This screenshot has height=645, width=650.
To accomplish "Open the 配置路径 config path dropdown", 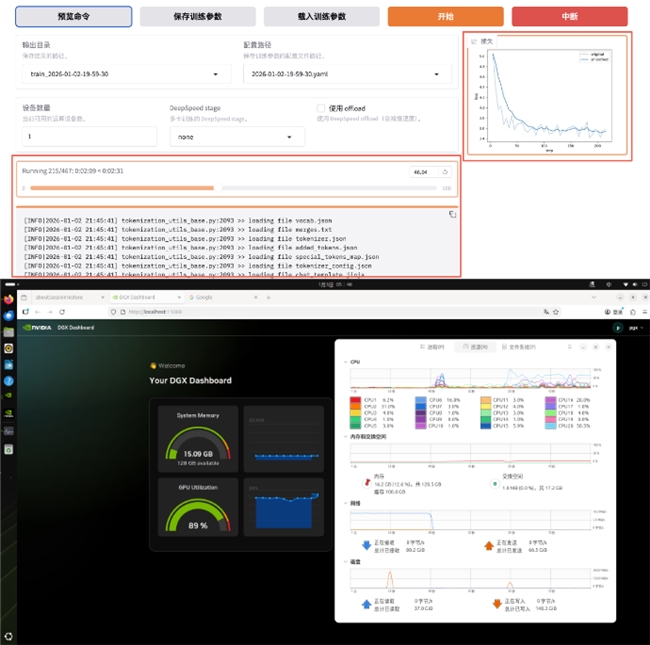I will click(346, 74).
